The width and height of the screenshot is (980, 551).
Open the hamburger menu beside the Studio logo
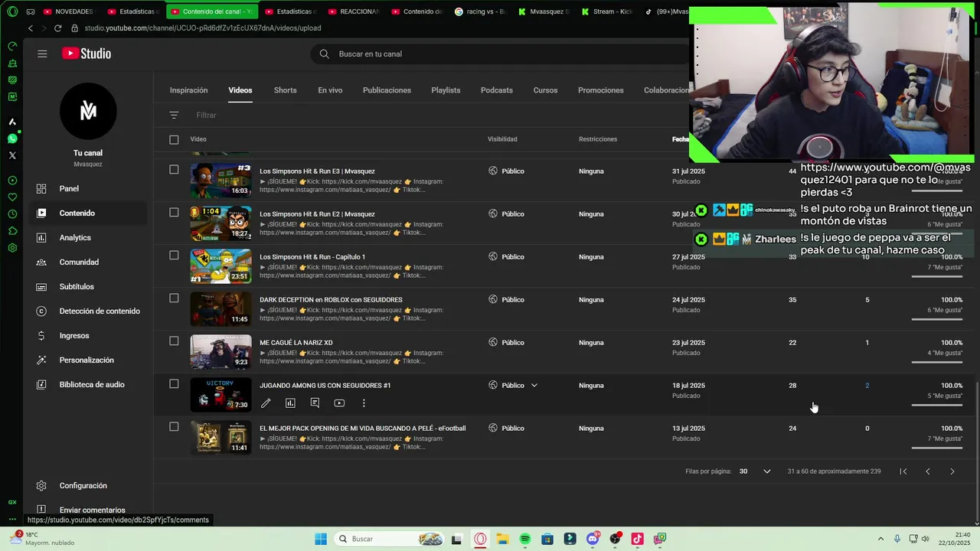[x=42, y=54]
